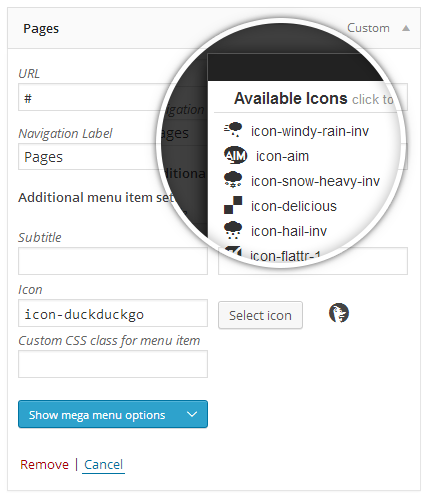Click the icon-aim label text
The image size is (427, 496).
click(x=282, y=156)
